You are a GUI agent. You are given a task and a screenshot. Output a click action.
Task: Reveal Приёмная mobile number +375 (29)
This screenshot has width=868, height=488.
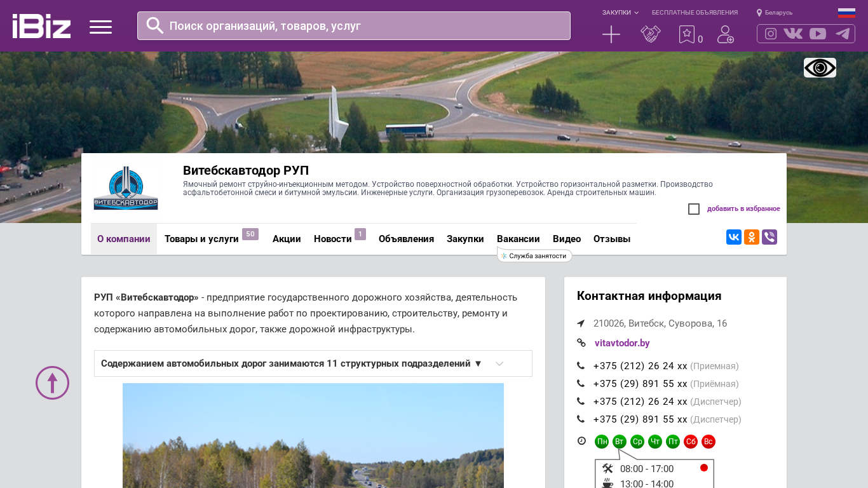click(x=641, y=384)
